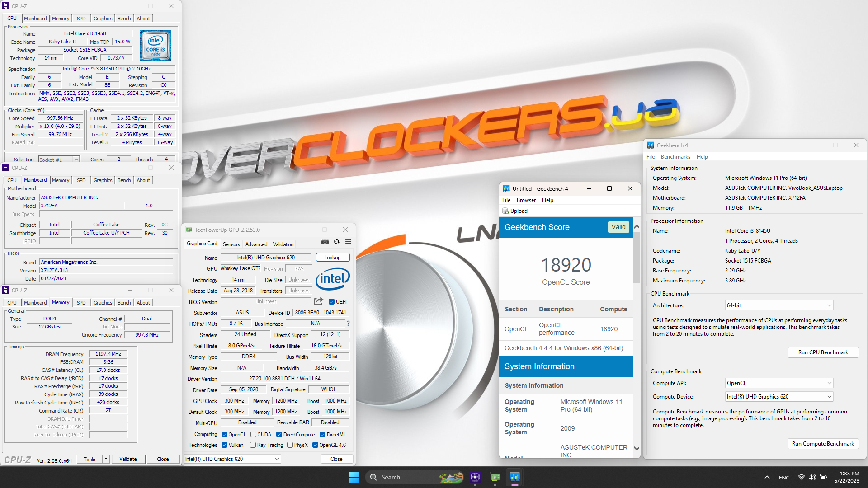Open the GPU selector dropdown in GPU-Z
Viewport: 868px width, 488px height.
232,459
